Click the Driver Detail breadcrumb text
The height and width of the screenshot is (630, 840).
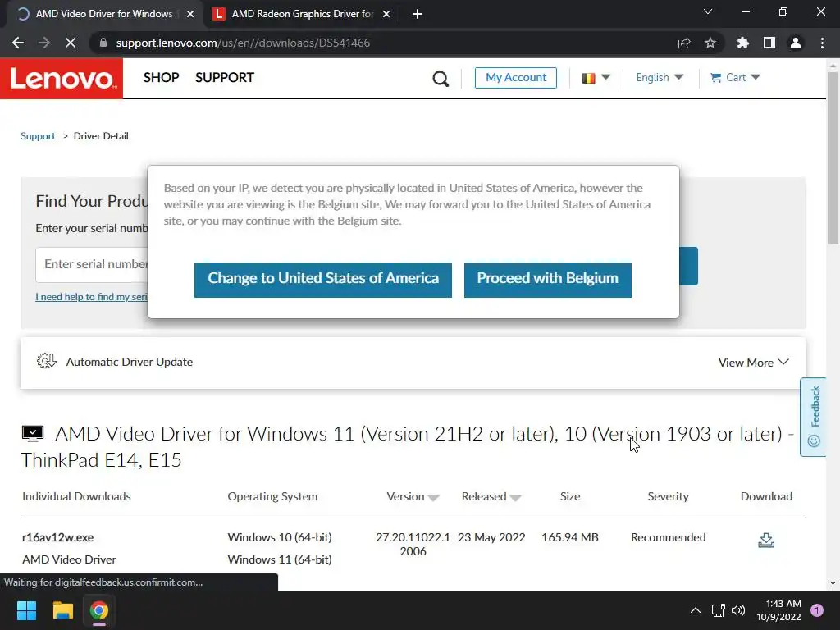click(x=101, y=136)
